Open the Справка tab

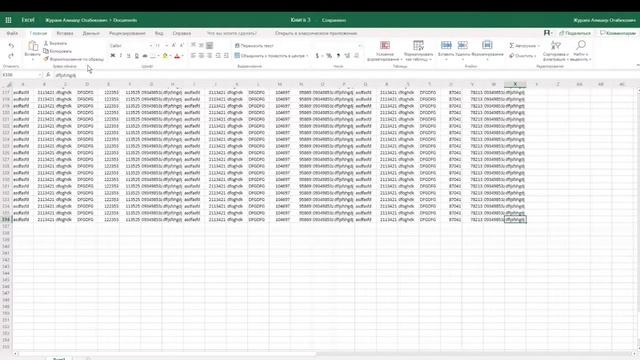pos(182,33)
